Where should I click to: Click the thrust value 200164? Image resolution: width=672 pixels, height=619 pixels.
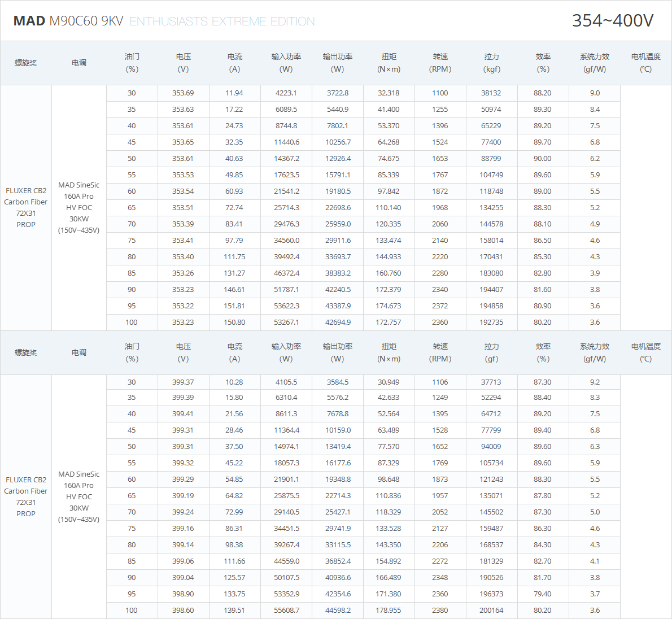[x=491, y=611]
